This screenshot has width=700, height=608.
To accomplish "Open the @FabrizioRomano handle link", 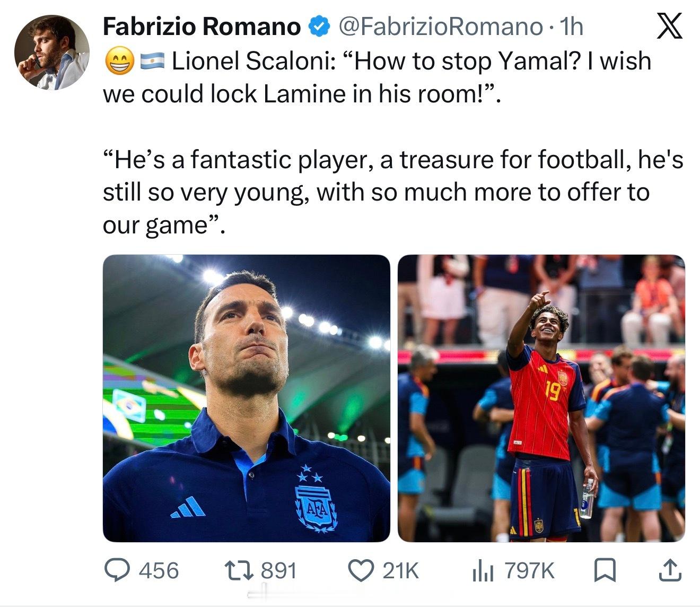I will [x=440, y=27].
